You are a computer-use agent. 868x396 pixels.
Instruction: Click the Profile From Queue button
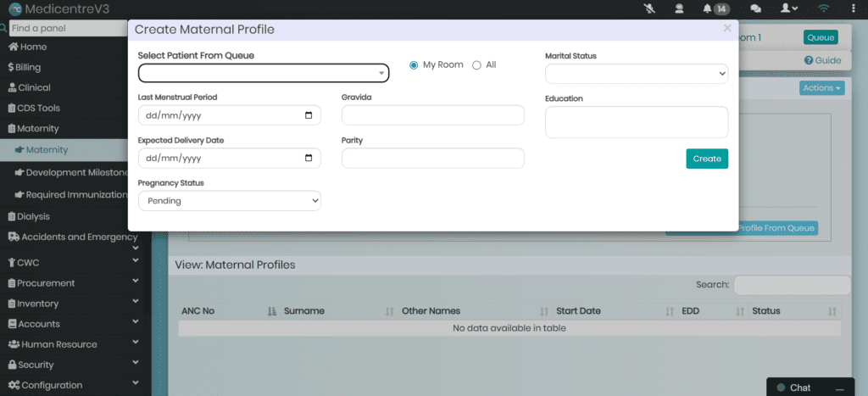click(x=777, y=228)
